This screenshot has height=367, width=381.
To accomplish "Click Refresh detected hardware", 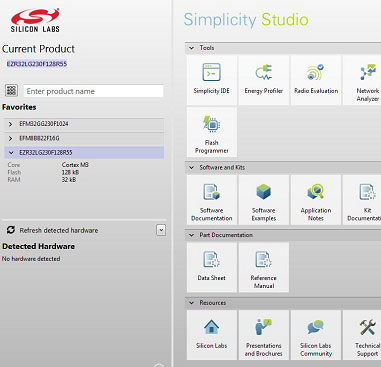I will (59, 230).
